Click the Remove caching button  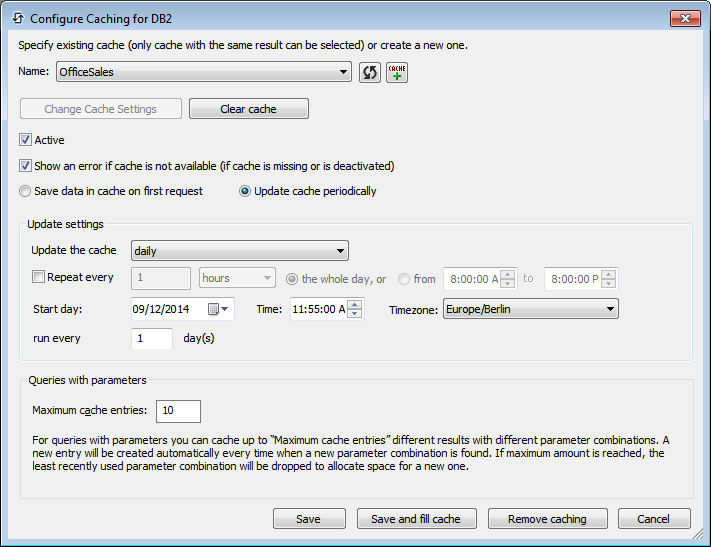pyautogui.click(x=547, y=519)
